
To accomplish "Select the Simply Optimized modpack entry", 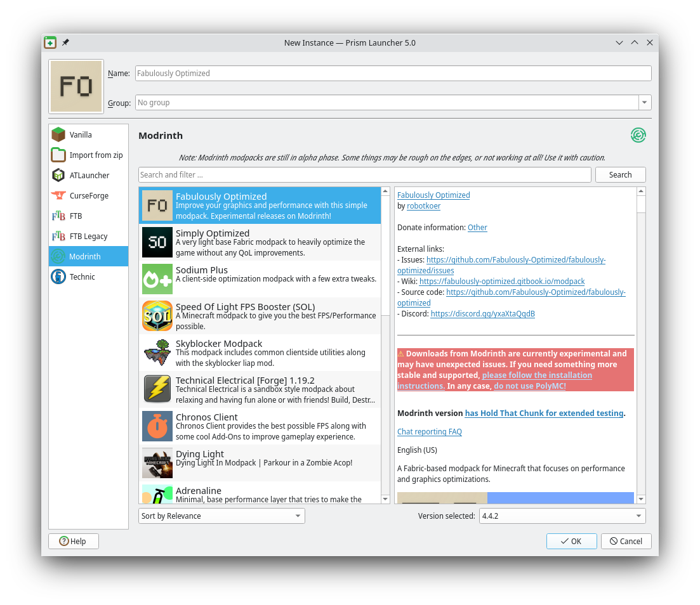I will coord(260,242).
